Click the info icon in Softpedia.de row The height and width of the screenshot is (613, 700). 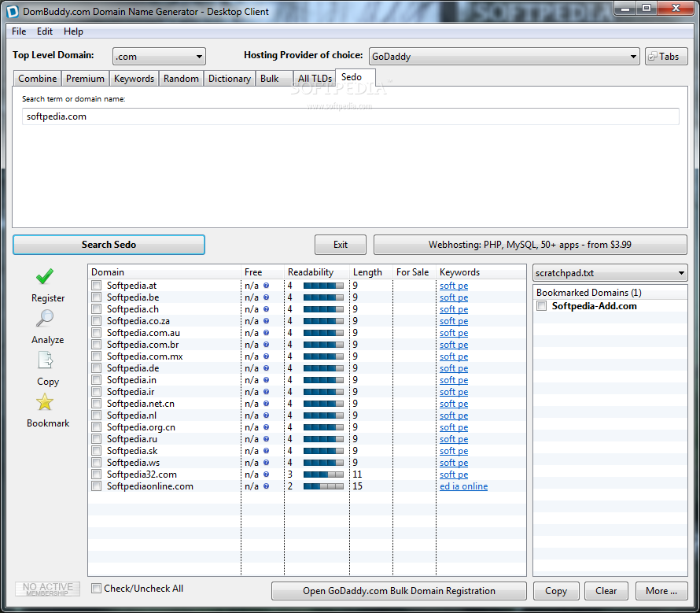266,368
